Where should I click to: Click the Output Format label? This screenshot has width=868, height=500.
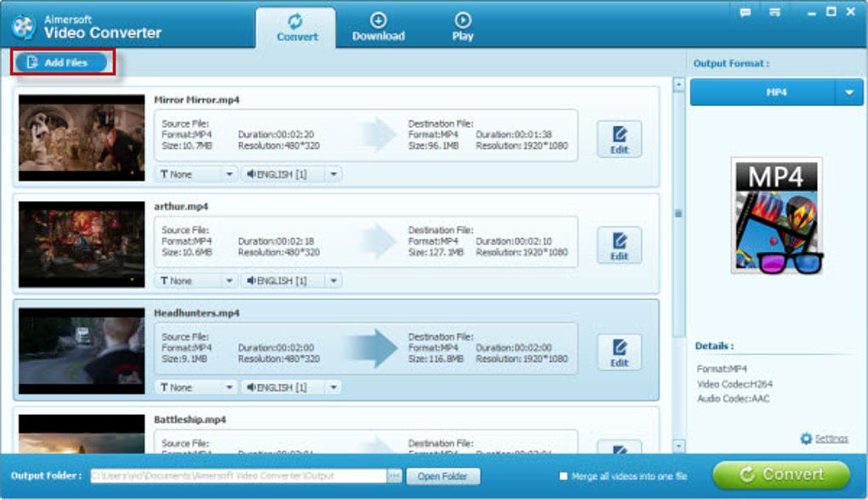731,64
